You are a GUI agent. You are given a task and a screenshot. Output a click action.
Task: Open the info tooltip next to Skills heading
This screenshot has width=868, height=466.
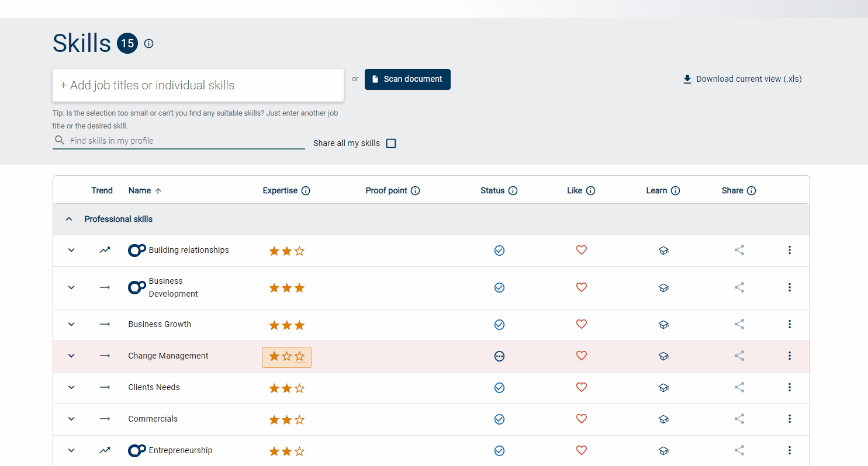(x=148, y=43)
